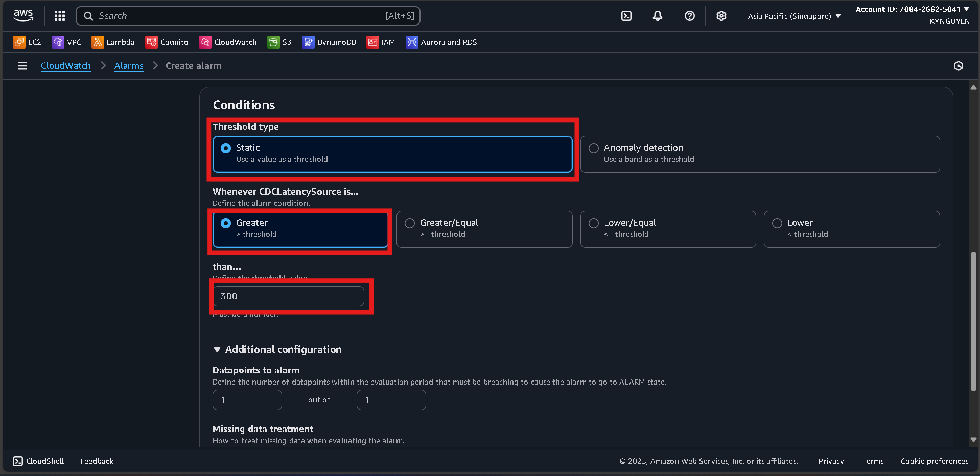Open the sidebar navigation menu

[22, 66]
